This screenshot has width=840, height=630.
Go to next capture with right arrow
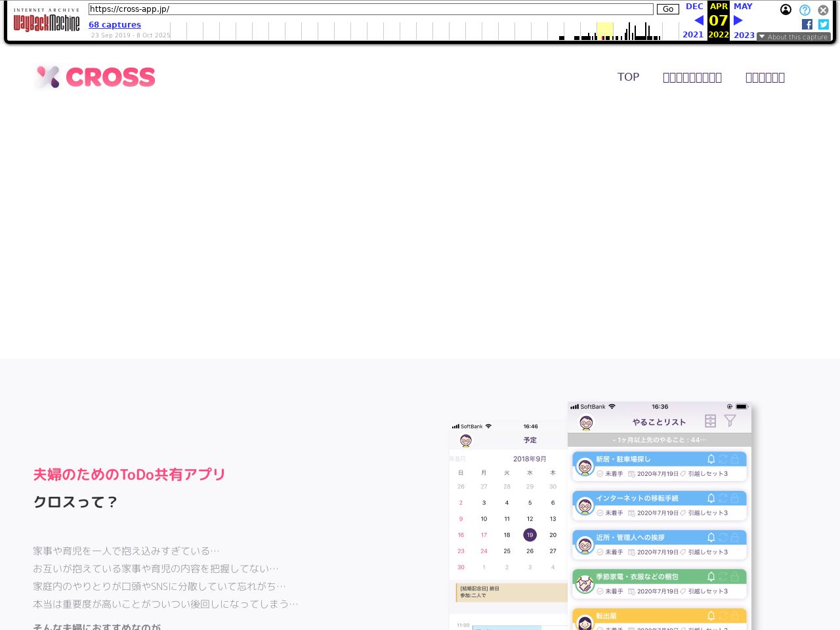(738, 20)
